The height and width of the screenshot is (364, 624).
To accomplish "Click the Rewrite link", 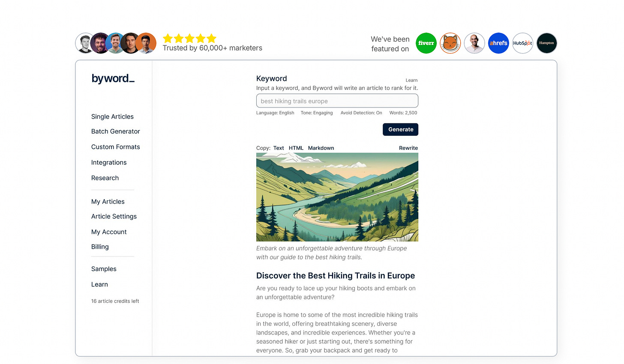I will coord(408,148).
